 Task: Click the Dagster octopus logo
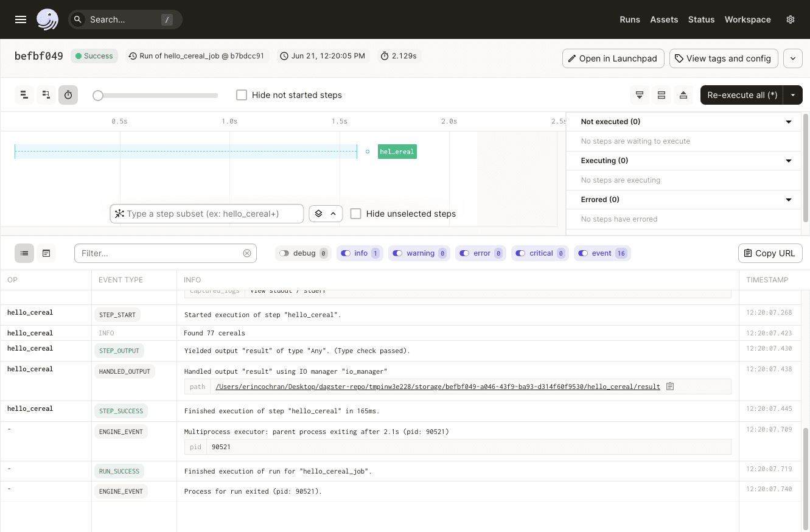pos(47,19)
